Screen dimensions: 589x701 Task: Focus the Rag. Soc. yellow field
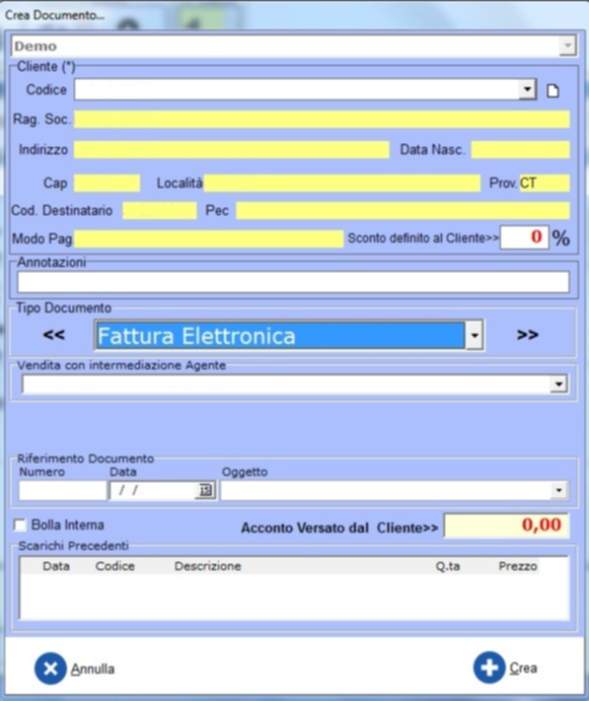[322, 119]
